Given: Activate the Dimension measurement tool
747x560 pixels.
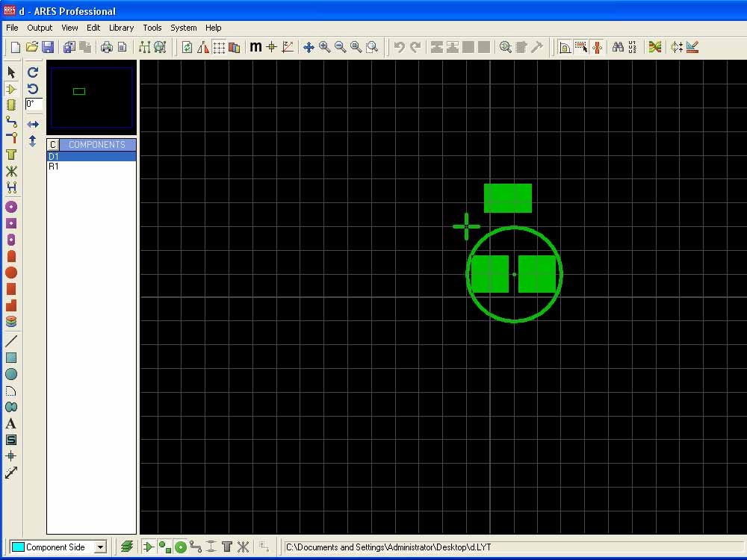Looking at the screenshot, I should pyautogui.click(x=11, y=473).
